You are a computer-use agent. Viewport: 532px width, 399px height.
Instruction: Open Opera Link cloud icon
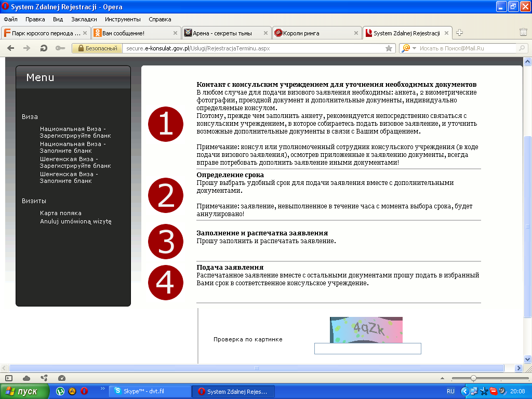point(26,378)
